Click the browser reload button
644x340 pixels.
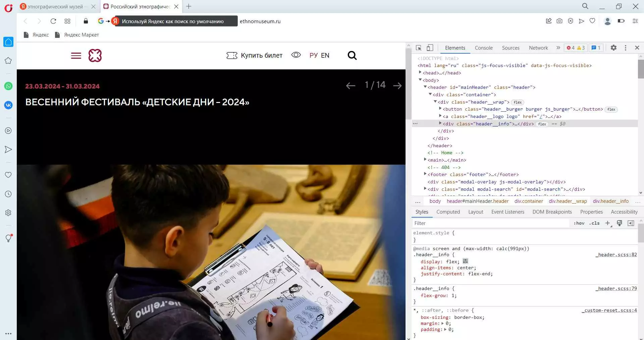(53, 21)
